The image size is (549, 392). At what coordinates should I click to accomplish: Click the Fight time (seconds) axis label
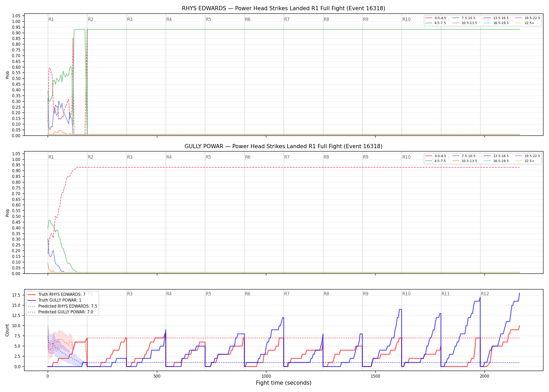284,383
